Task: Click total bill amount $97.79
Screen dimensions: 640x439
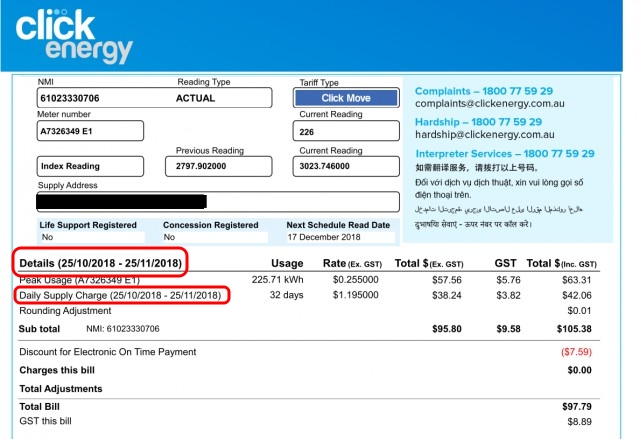Action: (x=576, y=407)
